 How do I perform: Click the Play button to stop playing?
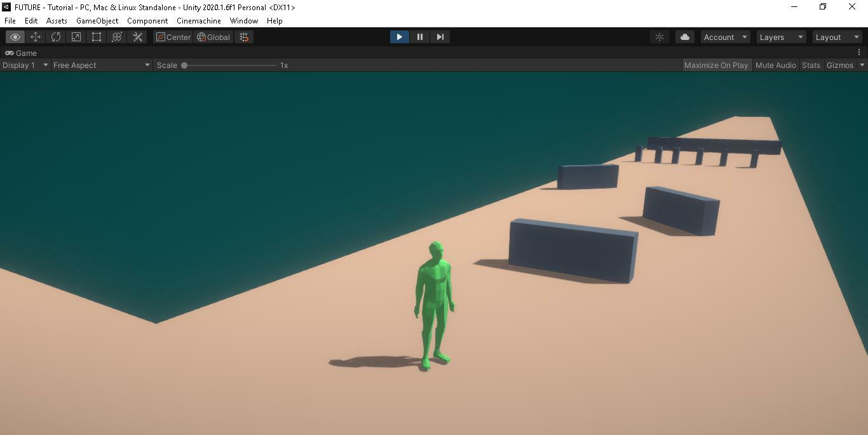pyautogui.click(x=399, y=37)
